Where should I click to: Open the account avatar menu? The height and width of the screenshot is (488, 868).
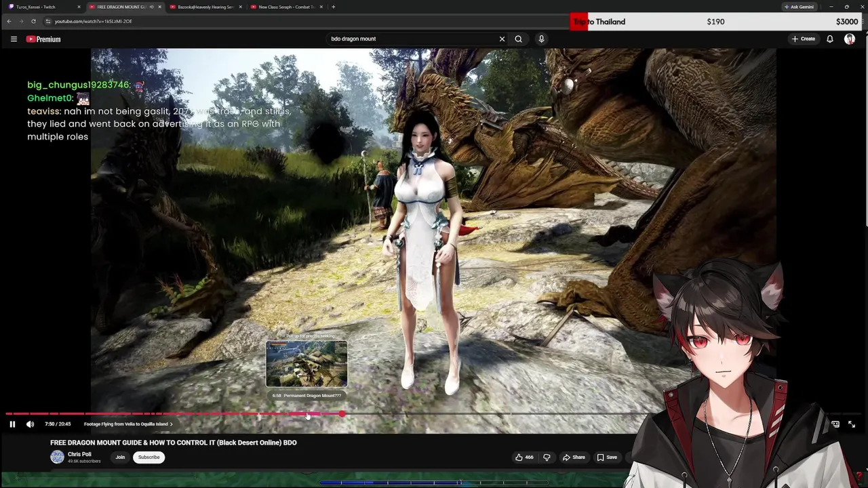point(850,39)
